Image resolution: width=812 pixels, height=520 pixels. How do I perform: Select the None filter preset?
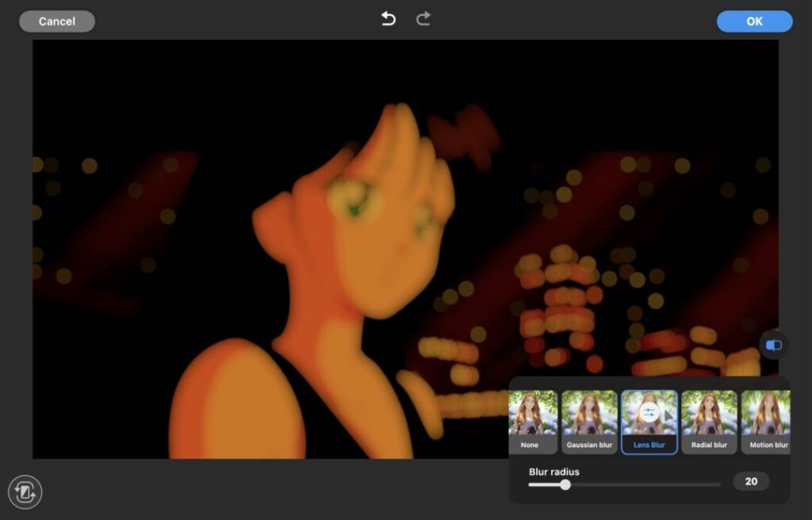coord(532,421)
